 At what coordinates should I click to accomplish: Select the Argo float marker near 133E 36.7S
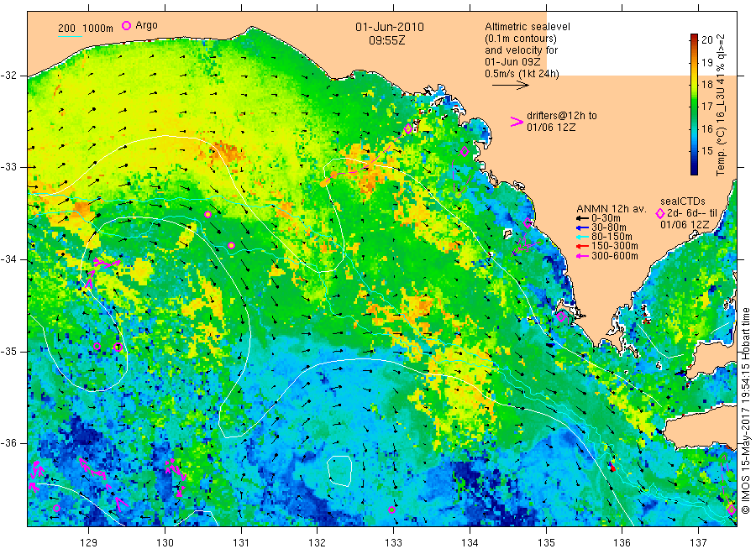point(392,510)
